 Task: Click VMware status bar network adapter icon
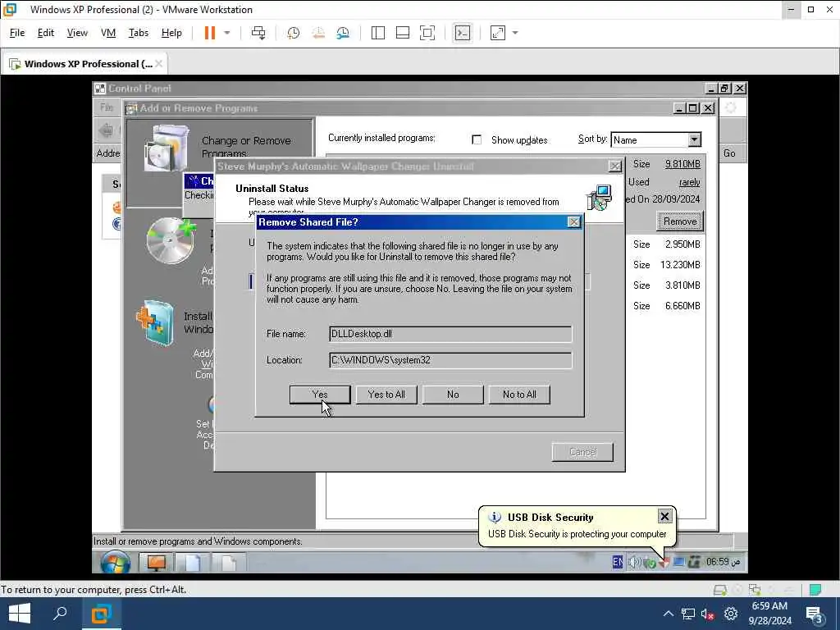click(x=755, y=590)
